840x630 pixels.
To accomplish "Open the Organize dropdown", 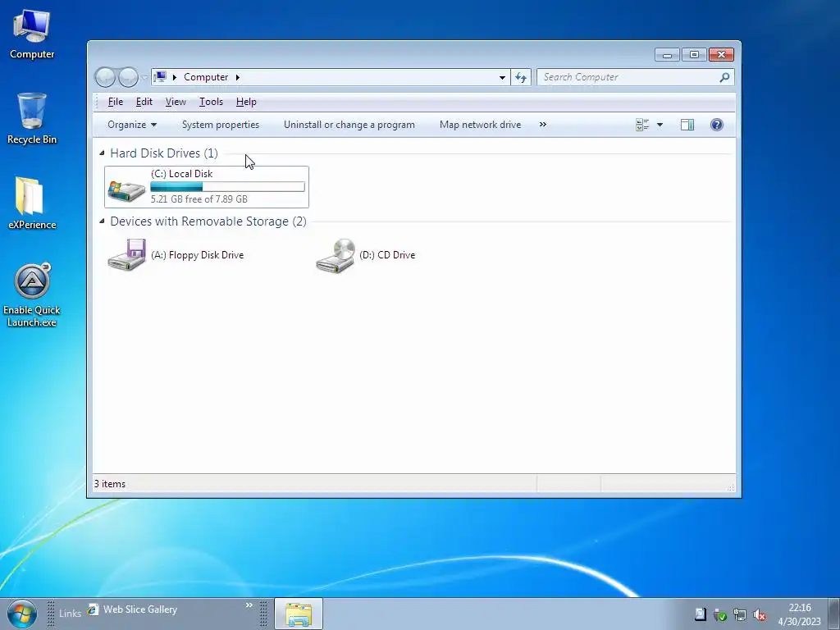I will [132, 125].
